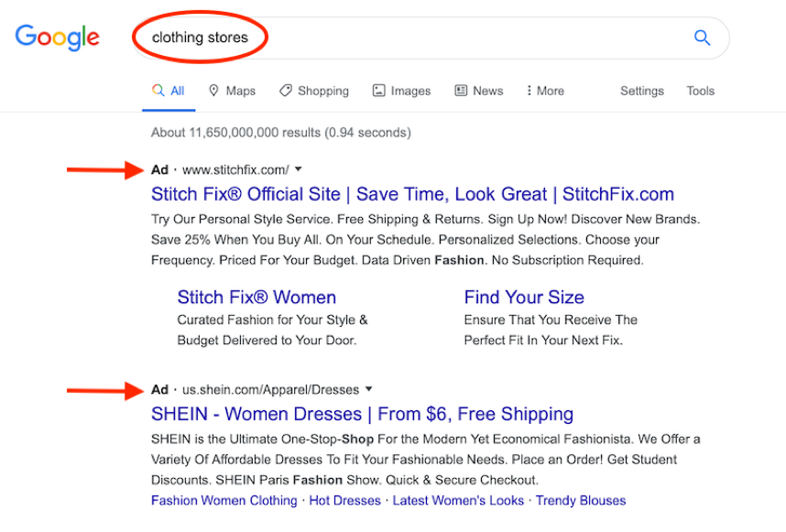Open the us.shein.com ad dropdown arrow
Viewport: 786px width, 532px height.
[x=369, y=389]
